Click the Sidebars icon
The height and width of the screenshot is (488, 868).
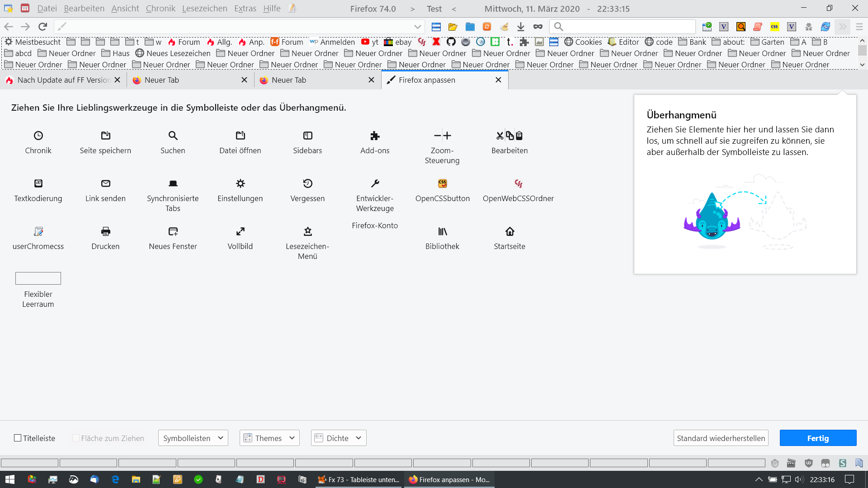coord(307,136)
